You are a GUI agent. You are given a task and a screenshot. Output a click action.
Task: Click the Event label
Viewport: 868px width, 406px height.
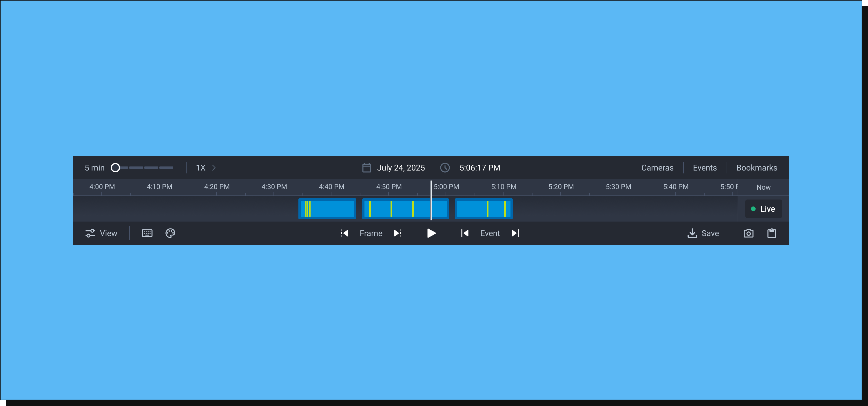click(x=490, y=233)
